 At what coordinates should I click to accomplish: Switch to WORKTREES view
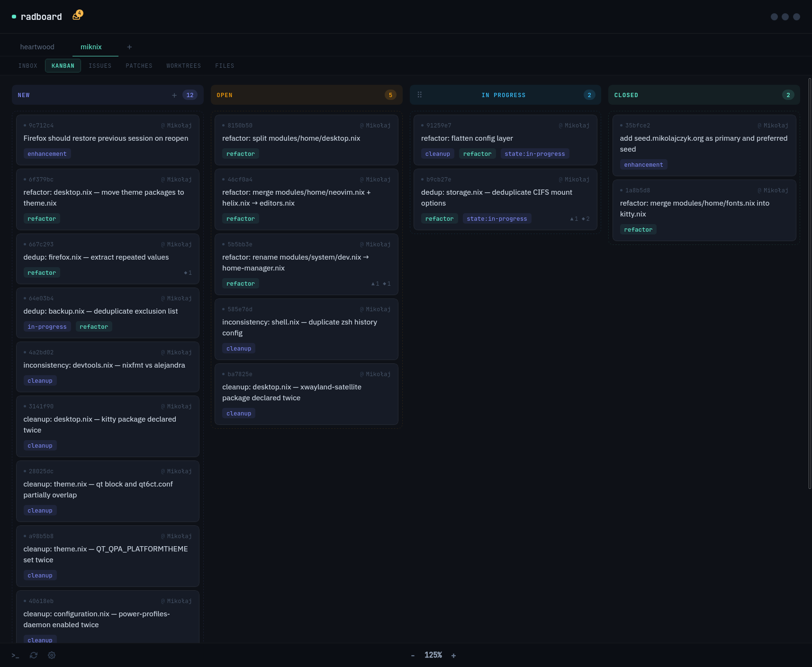(x=184, y=66)
